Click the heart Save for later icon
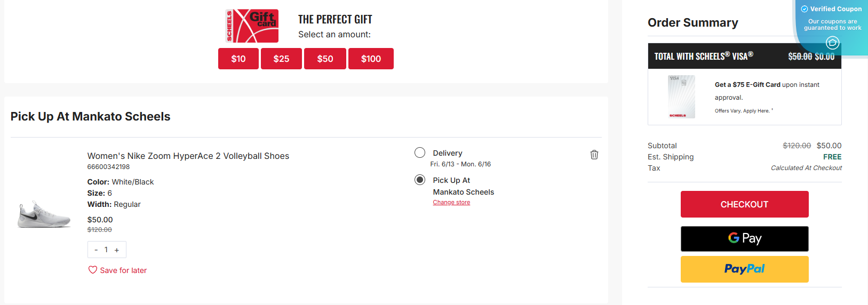 pyautogui.click(x=93, y=270)
